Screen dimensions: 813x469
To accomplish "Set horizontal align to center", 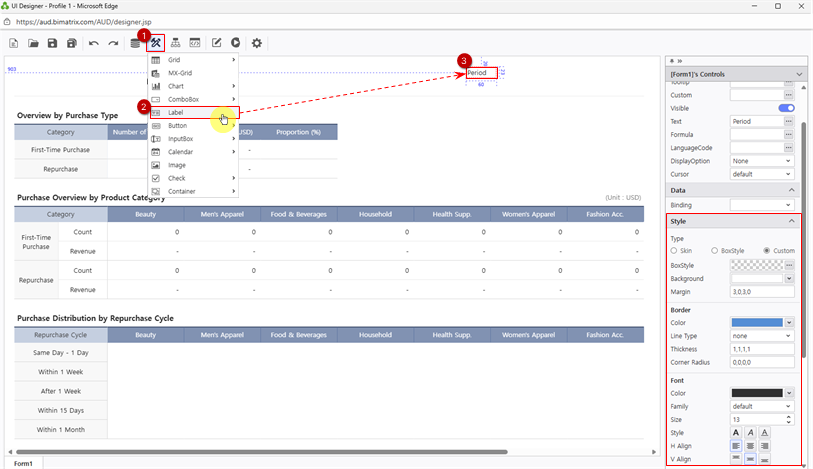I will pos(751,445).
